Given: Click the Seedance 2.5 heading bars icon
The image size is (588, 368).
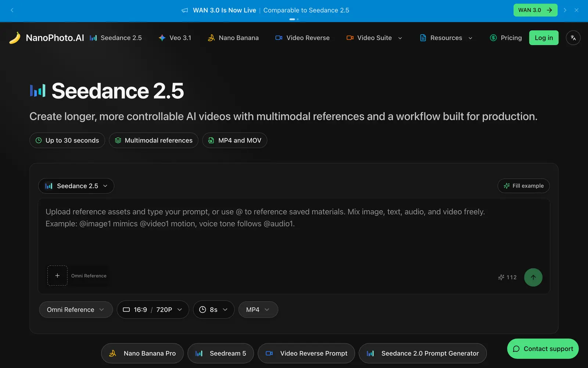Looking at the screenshot, I should [x=37, y=91].
